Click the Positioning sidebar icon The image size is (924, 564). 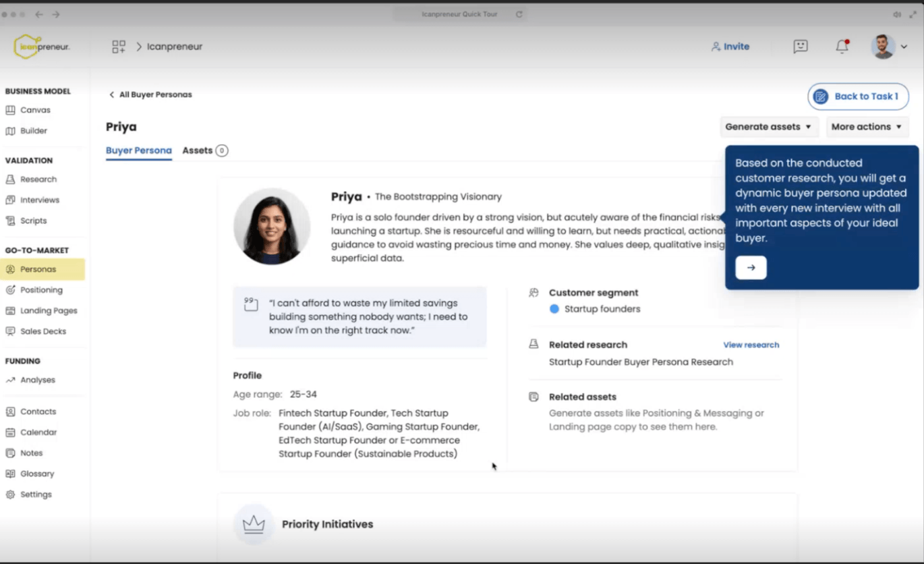coord(10,290)
